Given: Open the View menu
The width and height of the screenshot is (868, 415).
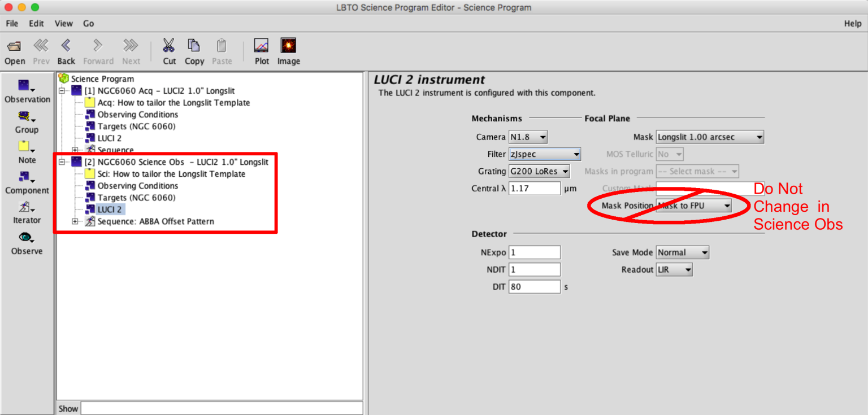Looking at the screenshot, I should pos(64,23).
